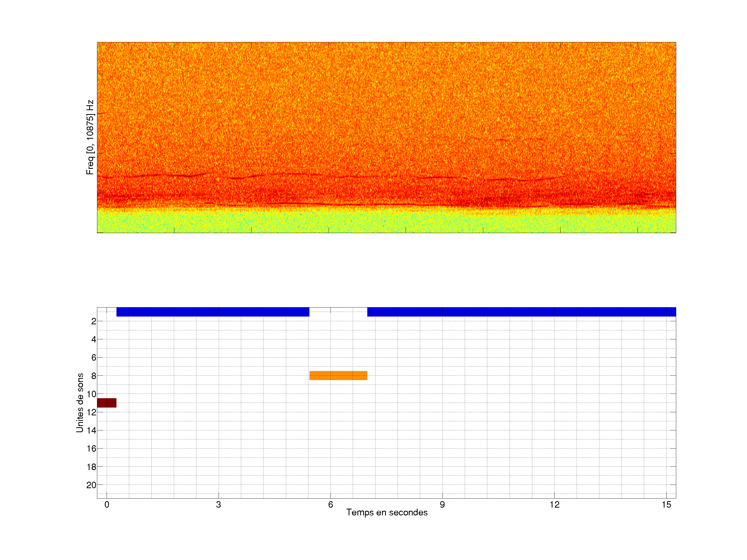The height and width of the screenshot is (560, 747).
Task: Click the orange bar at sound unit 8
Action: (338, 375)
